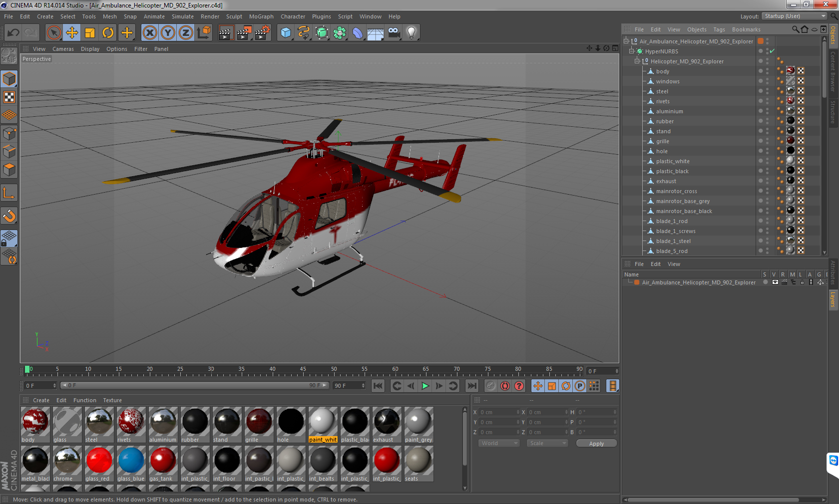The height and width of the screenshot is (504, 839).
Task: Play the animation forward
Action: (x=425, y=386)
